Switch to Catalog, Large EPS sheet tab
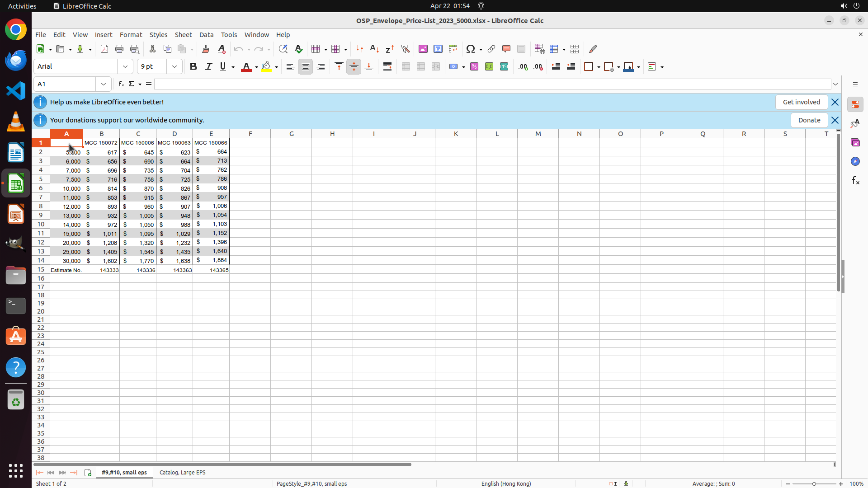 [182, 472]
